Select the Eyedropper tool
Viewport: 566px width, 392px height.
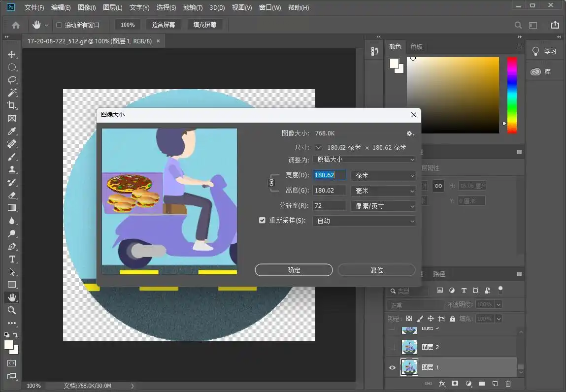click(12, 131)
